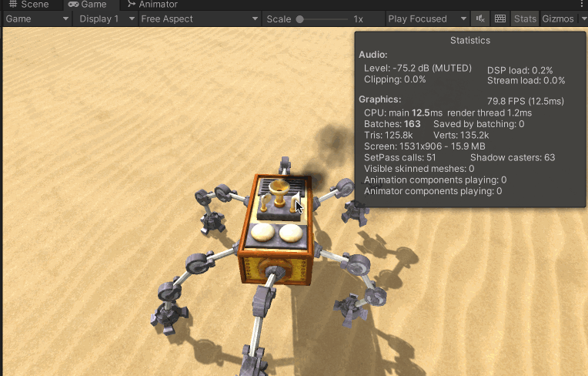Expand the Free Aspect resolution dropdown
The image size is (588, 376).
point(199,18)
